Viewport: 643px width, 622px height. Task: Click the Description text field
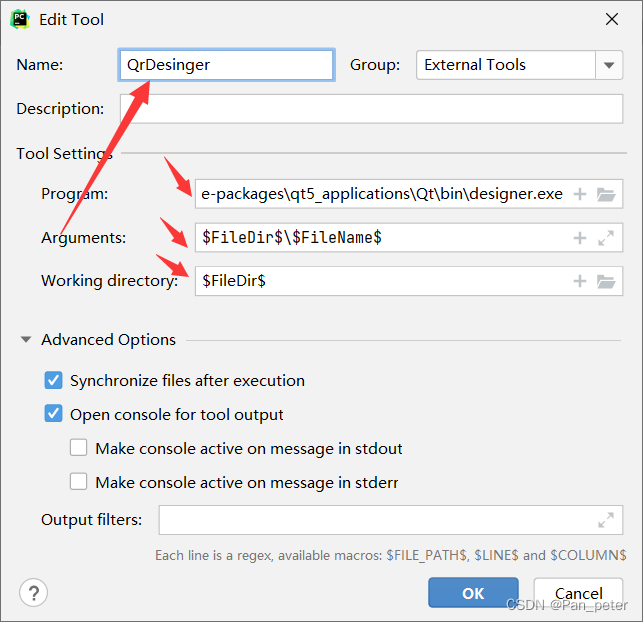[371, 109]
